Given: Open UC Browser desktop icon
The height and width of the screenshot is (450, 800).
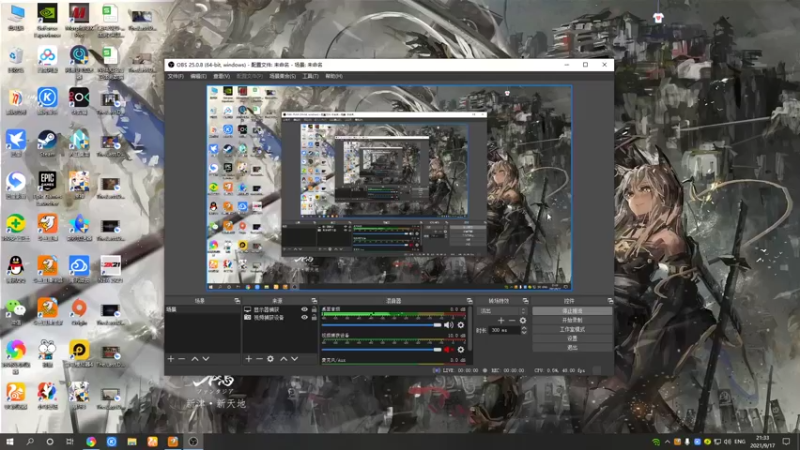Looking at the screenshot, I should pos(16,395).
